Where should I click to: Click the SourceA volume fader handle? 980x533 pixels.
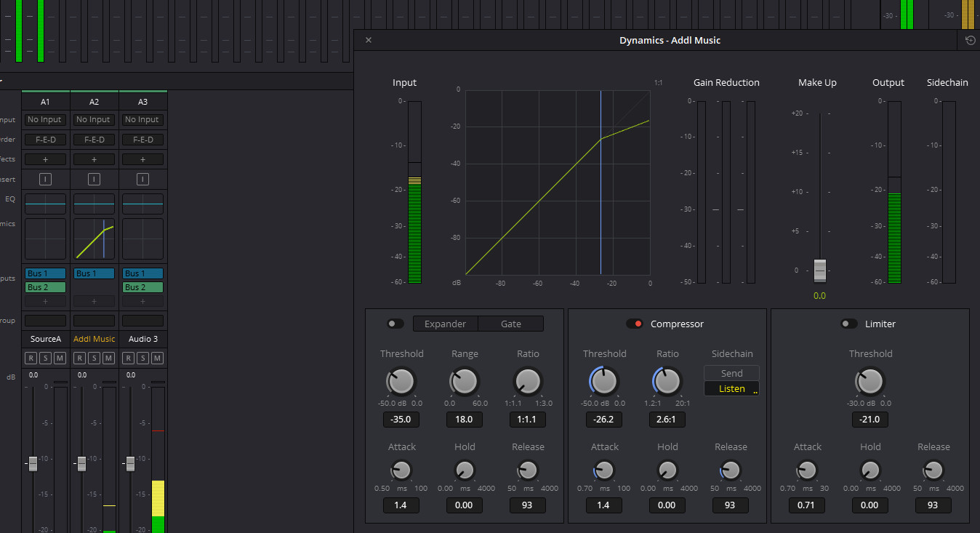[x=33, y=463]
